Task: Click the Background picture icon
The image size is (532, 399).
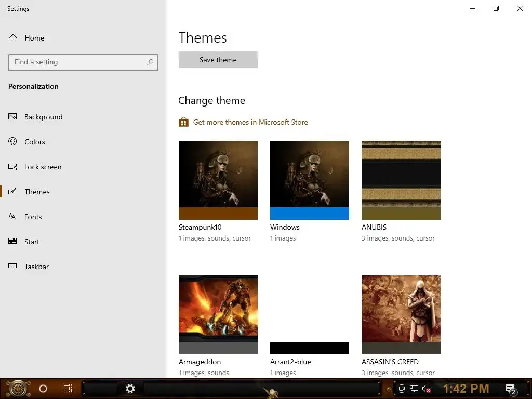Action: pyautogui.click(x=12, y=117)
